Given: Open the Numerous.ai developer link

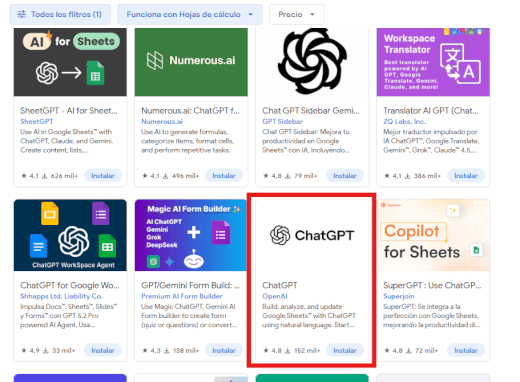Looking at the screenshot, I should [x=162, y=121].
